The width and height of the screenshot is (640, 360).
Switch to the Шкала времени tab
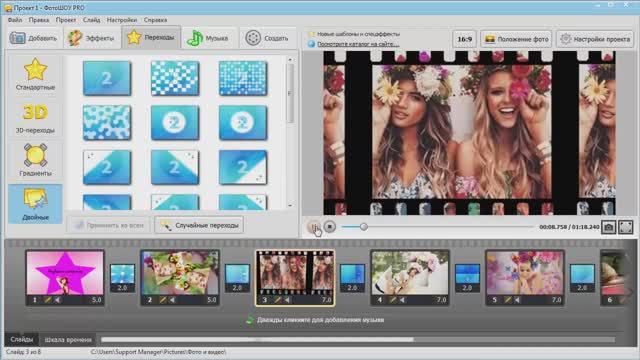point(68,340)
